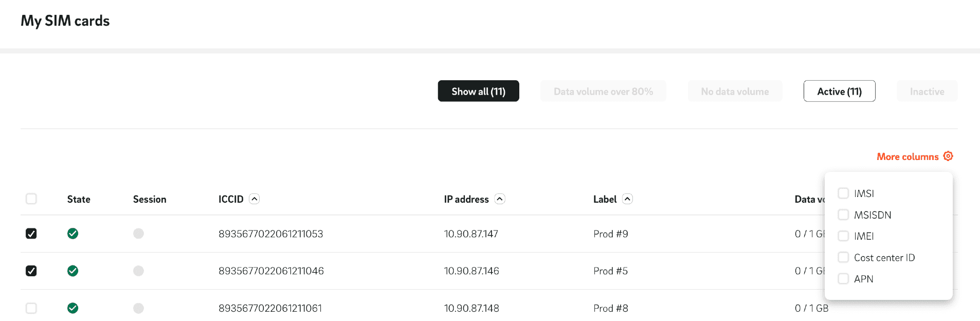Sort the IP address column
The image size is (980, 321).
(x=500, y=199)
